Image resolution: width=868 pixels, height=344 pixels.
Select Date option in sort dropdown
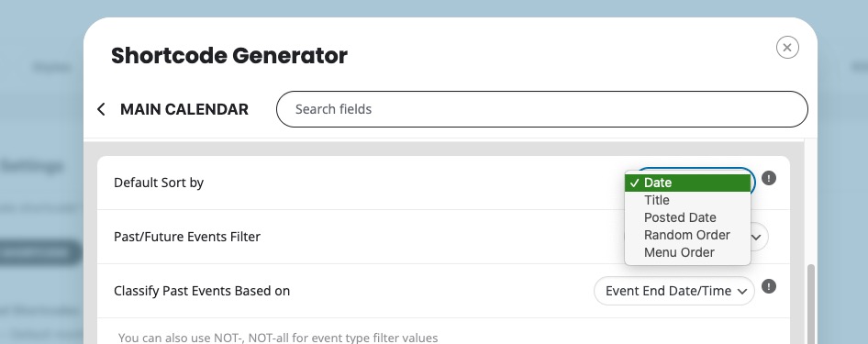click(687, 183)
